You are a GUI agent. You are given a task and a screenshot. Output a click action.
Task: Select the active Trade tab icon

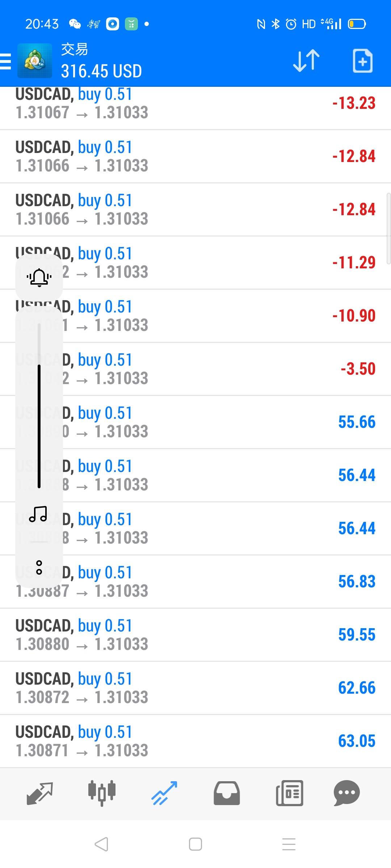pos(164,793)
